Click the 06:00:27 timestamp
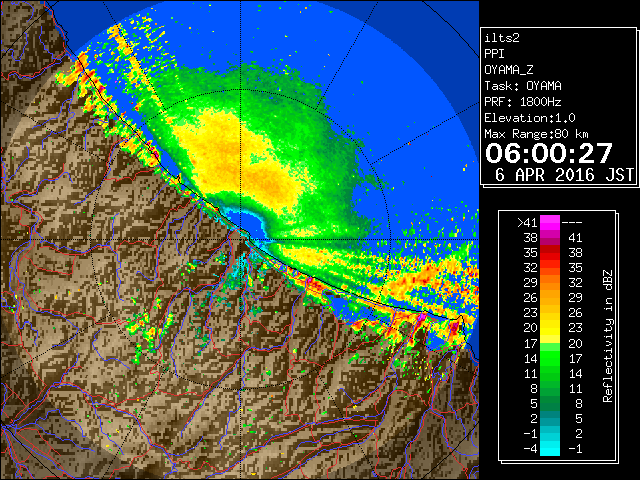The image size is (640, 480). click(x=549, y=153)
